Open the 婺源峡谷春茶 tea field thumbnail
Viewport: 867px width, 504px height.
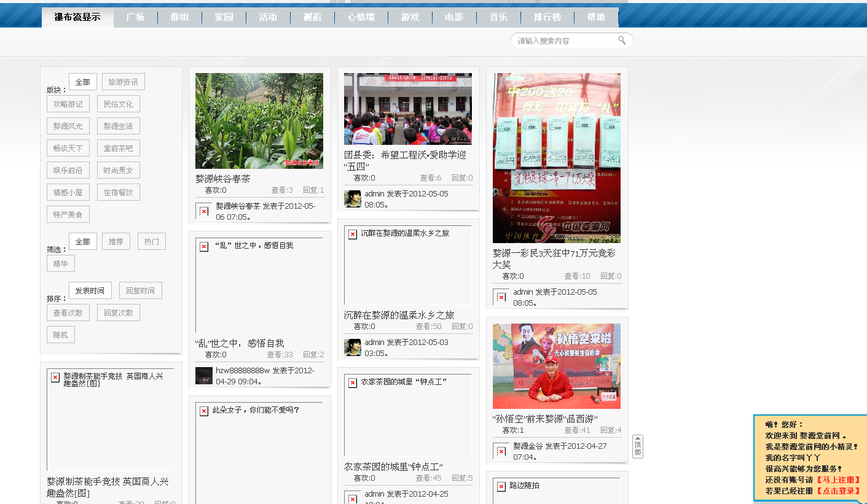259,121
